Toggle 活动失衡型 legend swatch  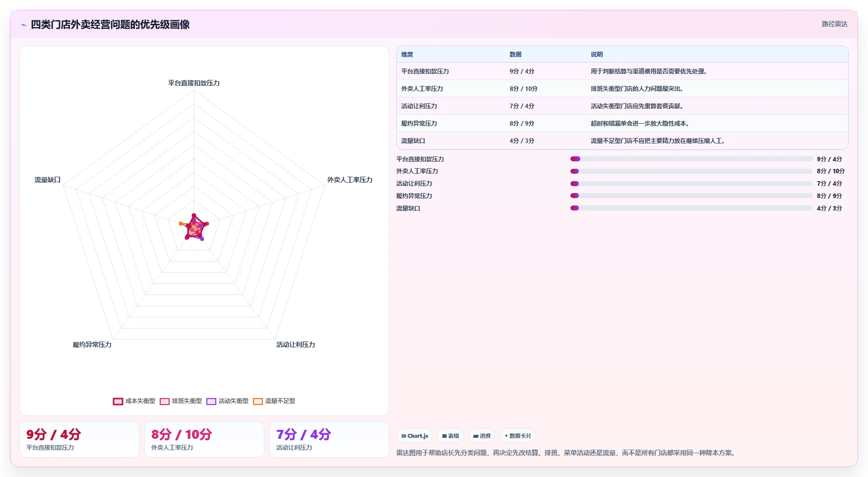[x=211, y=401]
